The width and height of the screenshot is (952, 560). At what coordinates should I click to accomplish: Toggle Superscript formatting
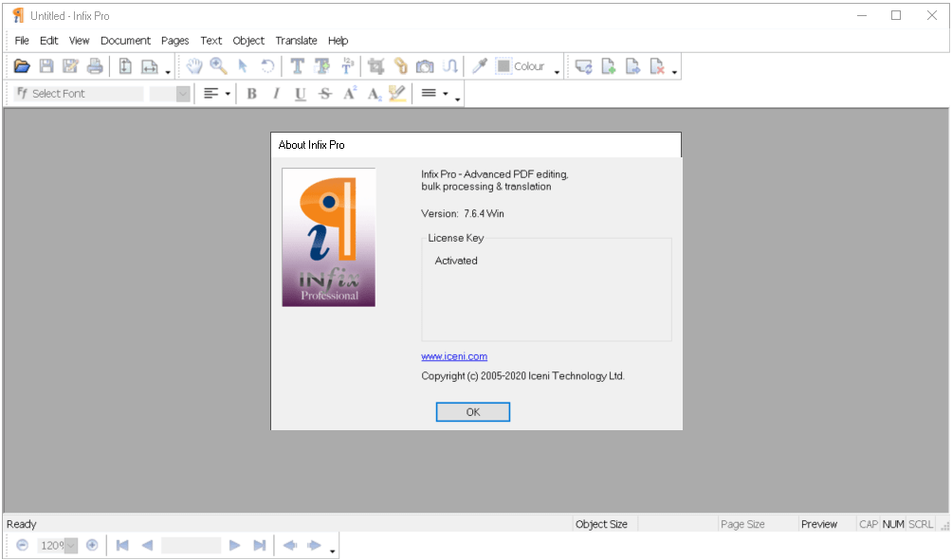pos(350,94)
